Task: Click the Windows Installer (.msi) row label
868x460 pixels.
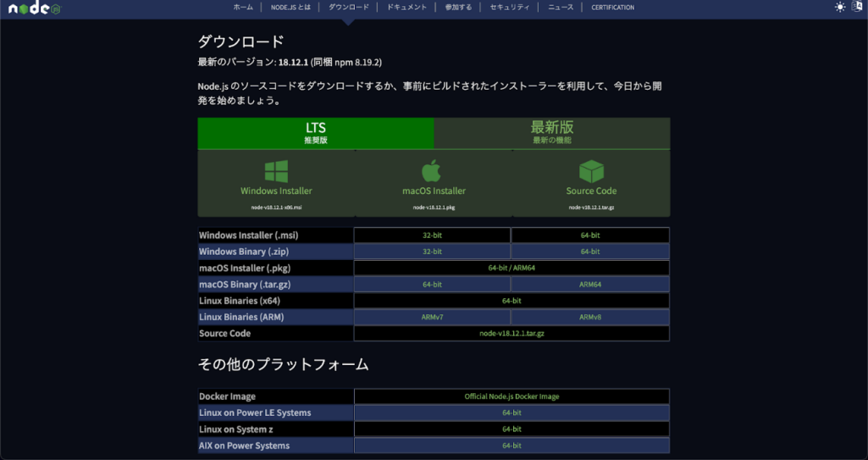Action: tap(249, 236)
